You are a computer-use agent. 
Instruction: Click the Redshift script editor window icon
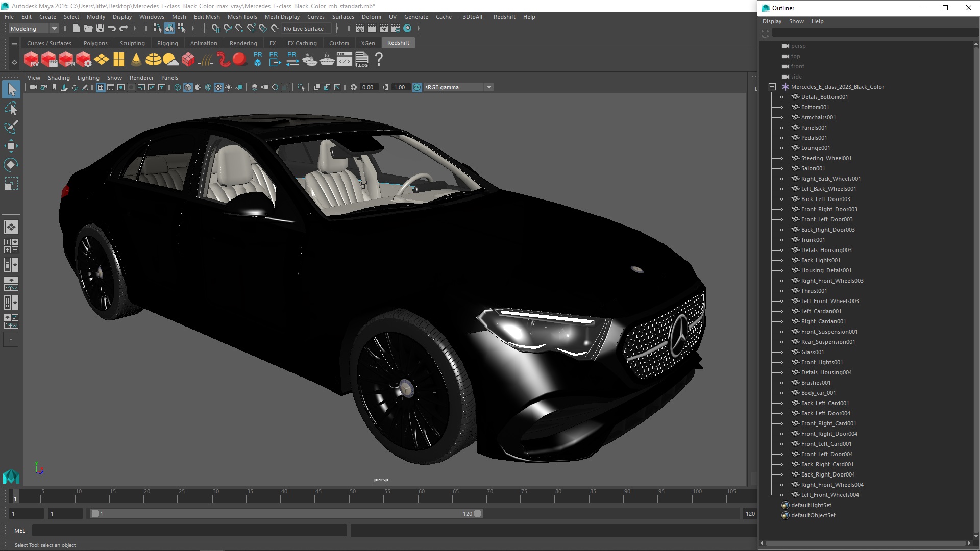345,60
